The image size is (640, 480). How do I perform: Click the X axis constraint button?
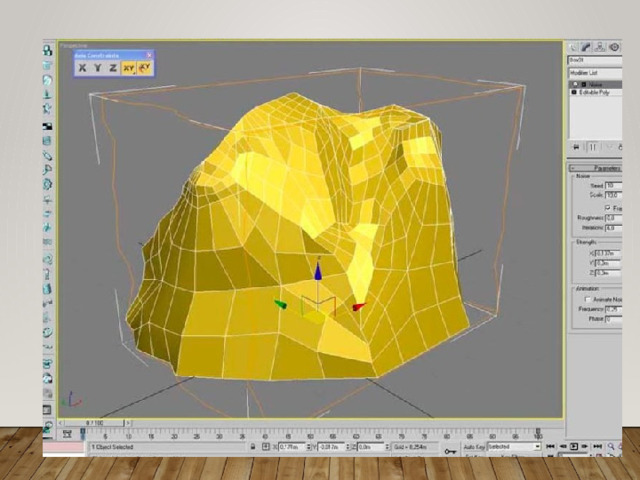pyautogui.click(x=83, y=68)
